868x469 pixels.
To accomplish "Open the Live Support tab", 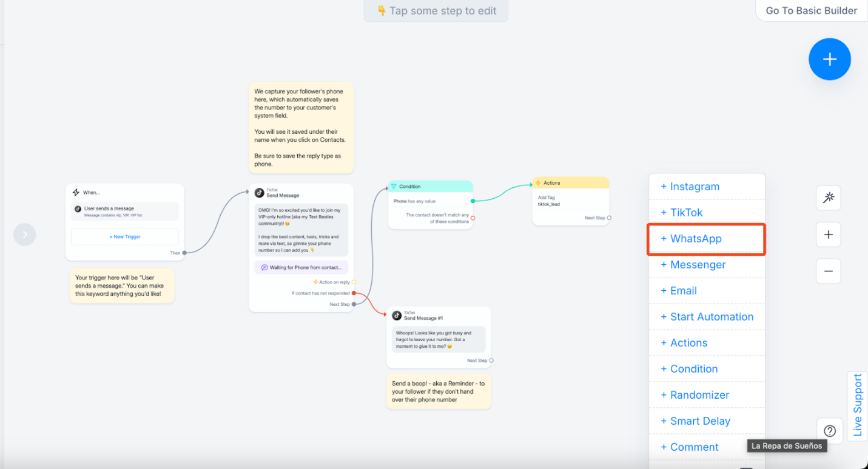I will 858,405.
